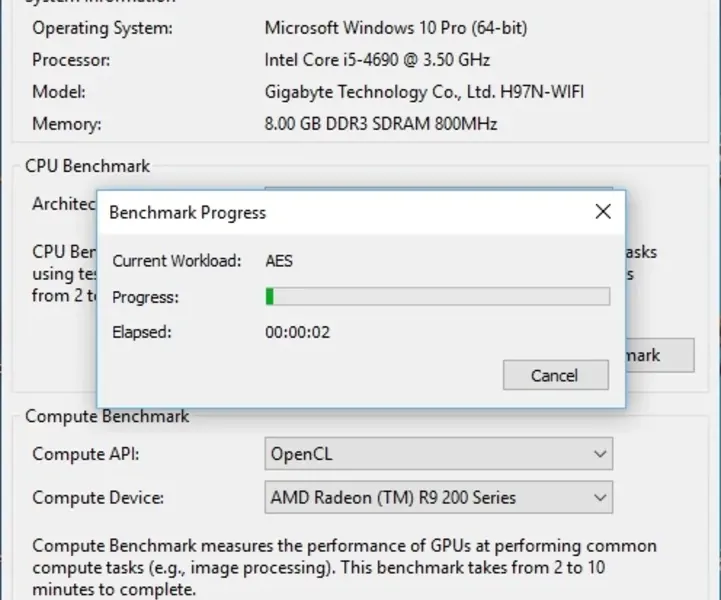This screenshot has height=600, width=721.
Task: Click the green benchmark progress bar
Action: 437,296
